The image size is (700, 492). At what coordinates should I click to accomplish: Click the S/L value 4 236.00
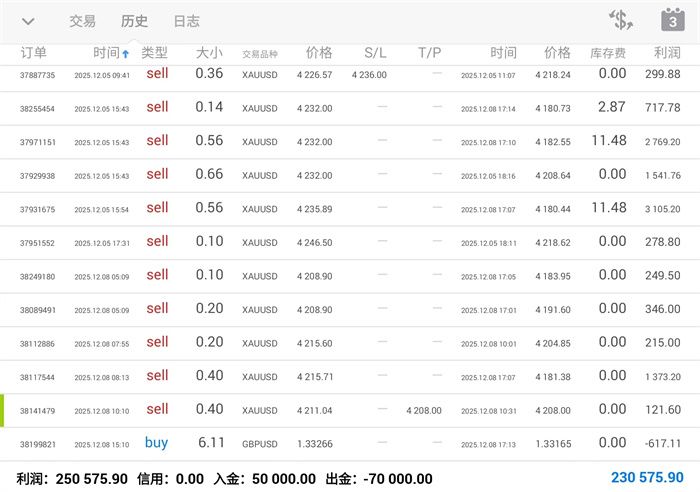(369, 75)
